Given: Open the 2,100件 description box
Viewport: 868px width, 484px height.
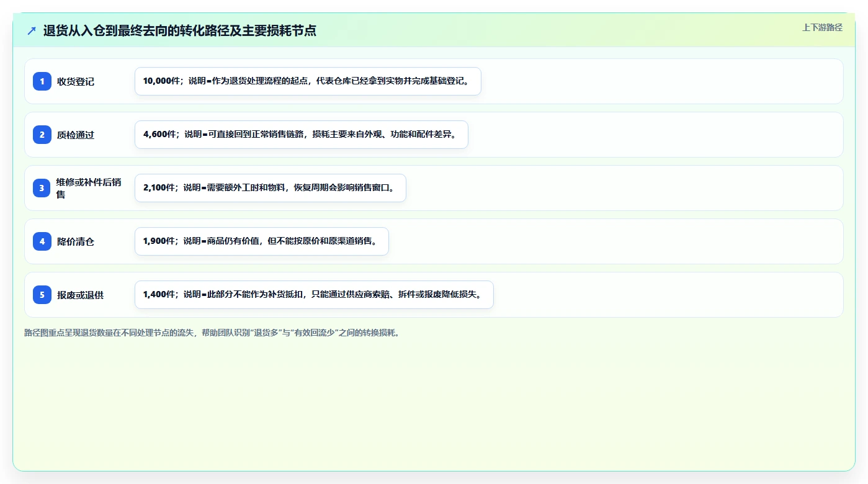Looking at the screenshot, I should click(x=271, y=188).
